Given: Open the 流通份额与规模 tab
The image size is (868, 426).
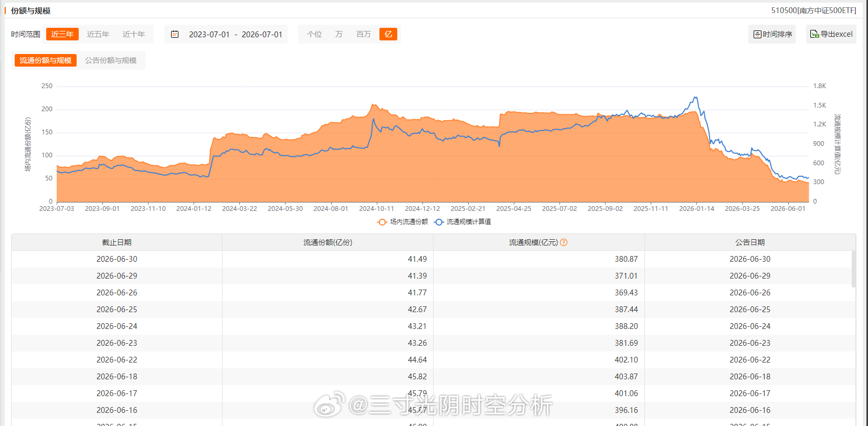Looking at the screenshot, I should coord(46,60).
